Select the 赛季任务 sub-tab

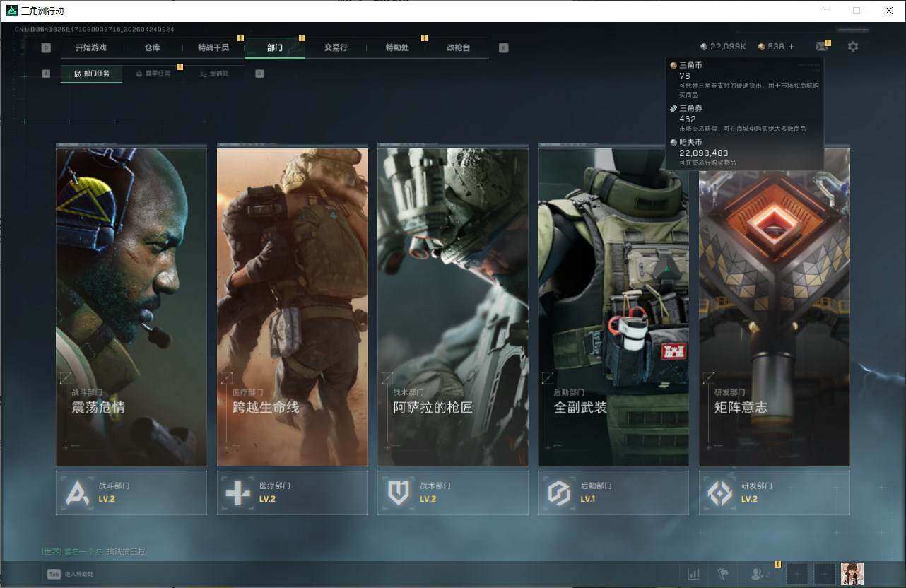coord(153,73)
